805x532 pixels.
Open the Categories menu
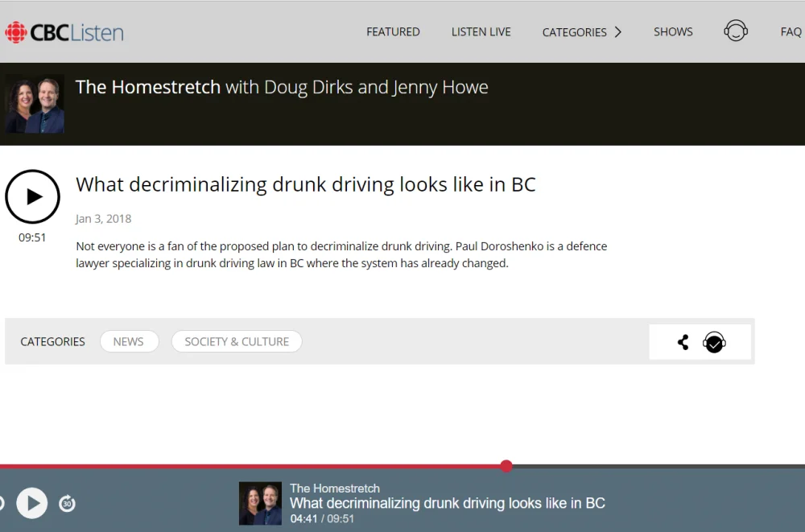point(574,32)
